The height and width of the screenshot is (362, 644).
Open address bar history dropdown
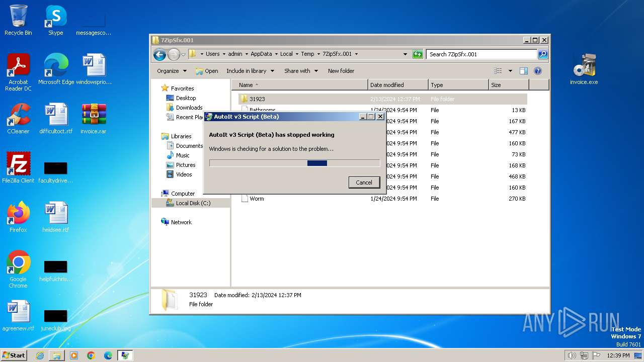pyautogui.click(x=405, y=54)
